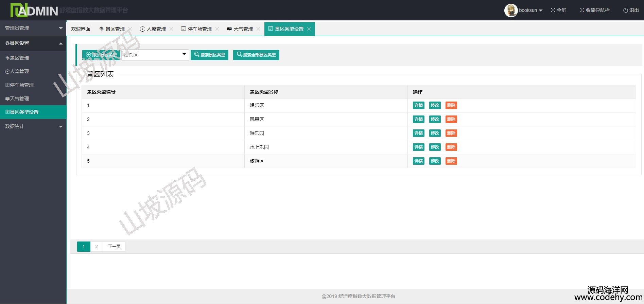Screen dimensions: 644x304
Task: Collapse the 景区设置 sidebar section
Action: [x=33, y=43]
